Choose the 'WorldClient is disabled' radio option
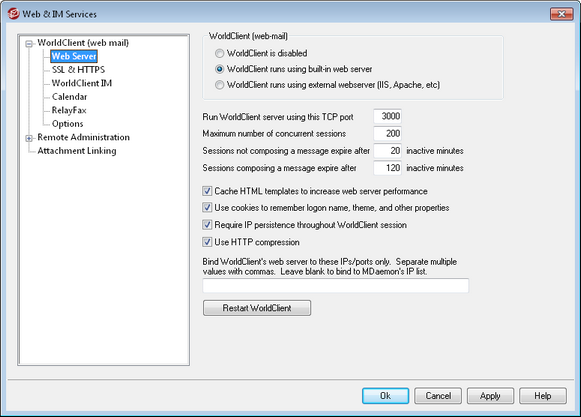The image size is (581, 417). 220,53
